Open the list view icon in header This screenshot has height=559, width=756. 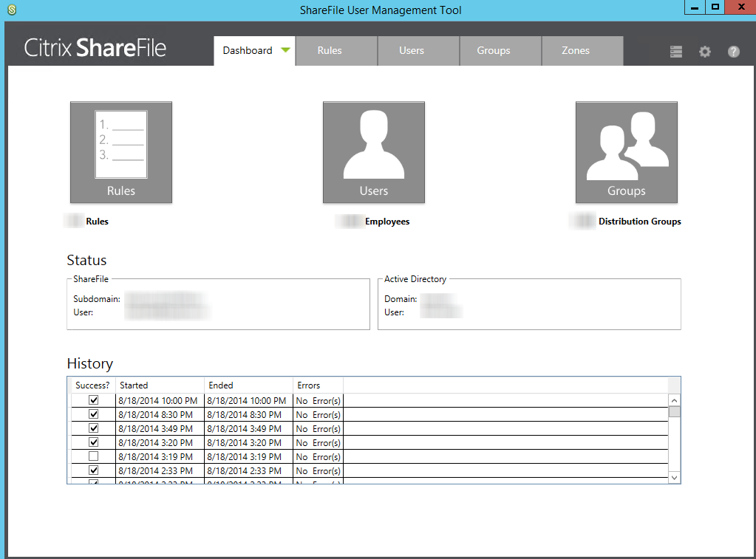click(x=676, y=52)
